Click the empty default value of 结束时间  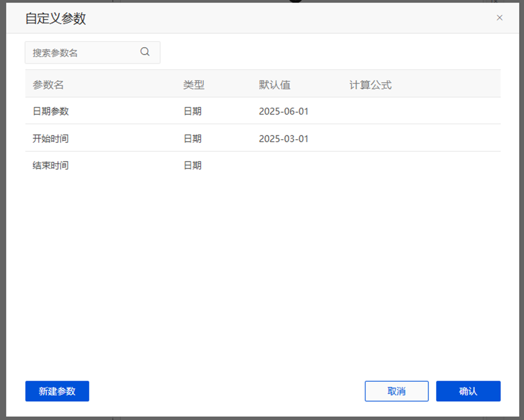[x=284, y=165]
